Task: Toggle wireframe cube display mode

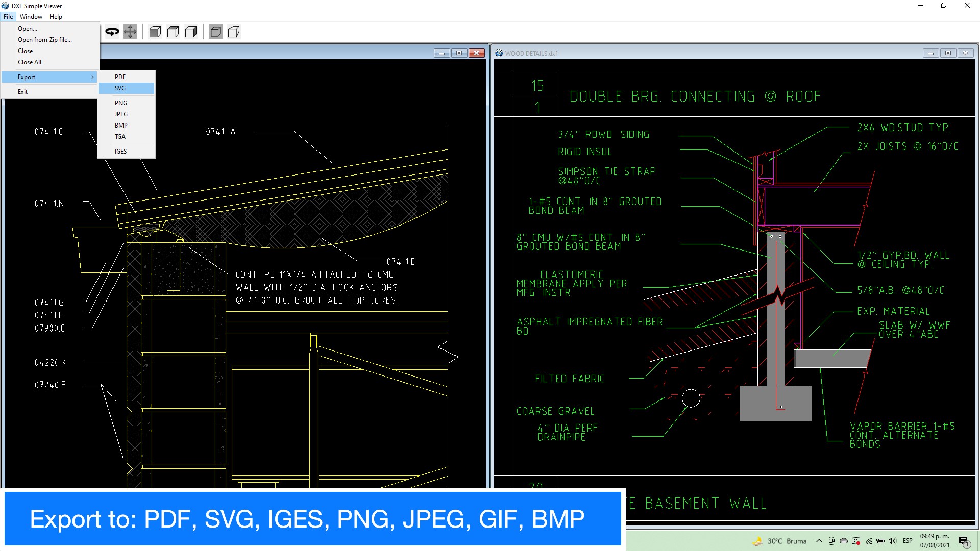Action: pyautogui.click(x=234, y=32)
